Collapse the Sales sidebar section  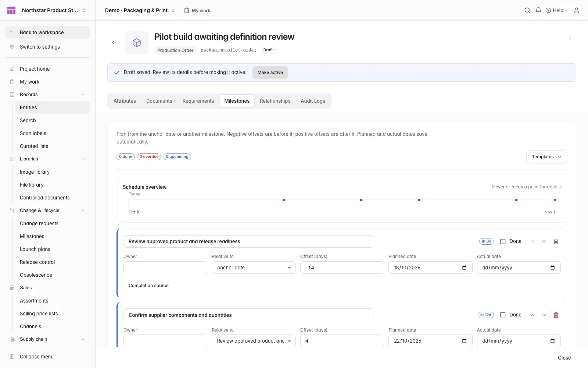83,288
